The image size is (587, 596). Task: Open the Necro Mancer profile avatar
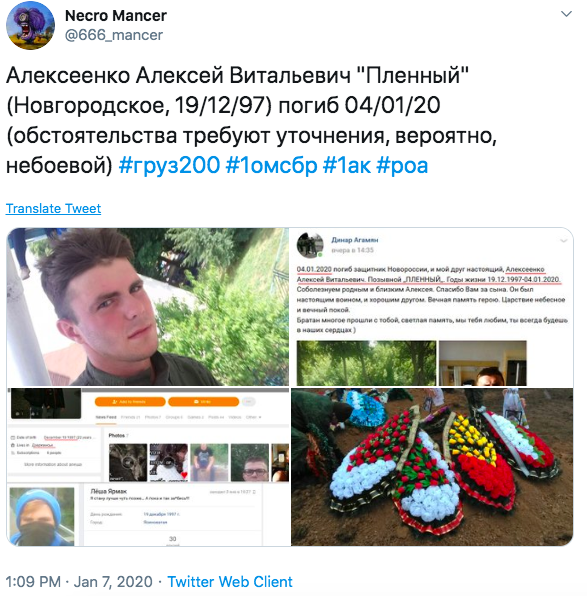point(30,25)
